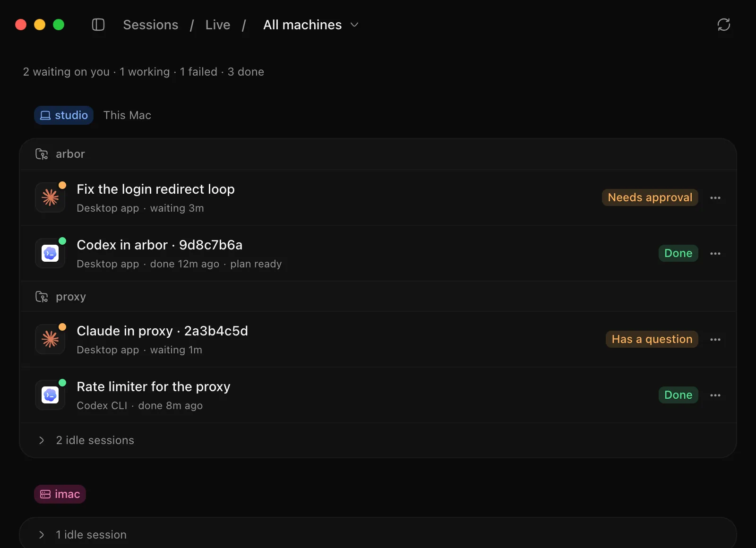Open more options for Fix the login redirect loop
Viewport: 756px width, 548px height.
click(715, 197)
